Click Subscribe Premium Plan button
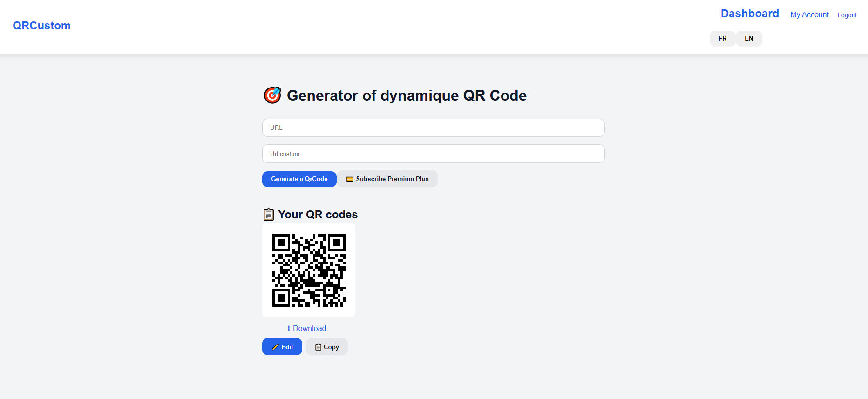868x399 pixels. click(x=387, y=179)
